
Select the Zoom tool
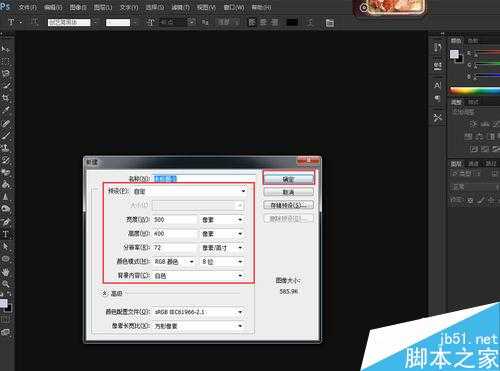pyautogui.click(x=6, y=284)
